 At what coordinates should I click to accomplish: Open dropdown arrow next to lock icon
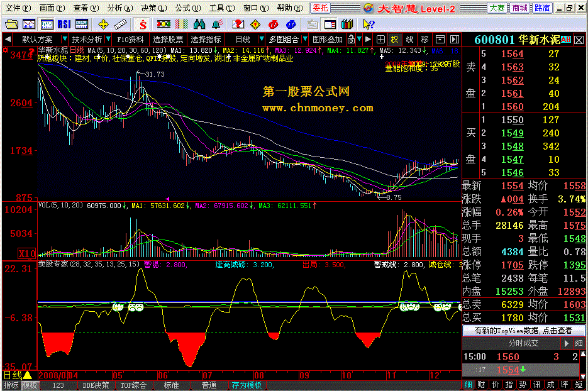point(359,39)
